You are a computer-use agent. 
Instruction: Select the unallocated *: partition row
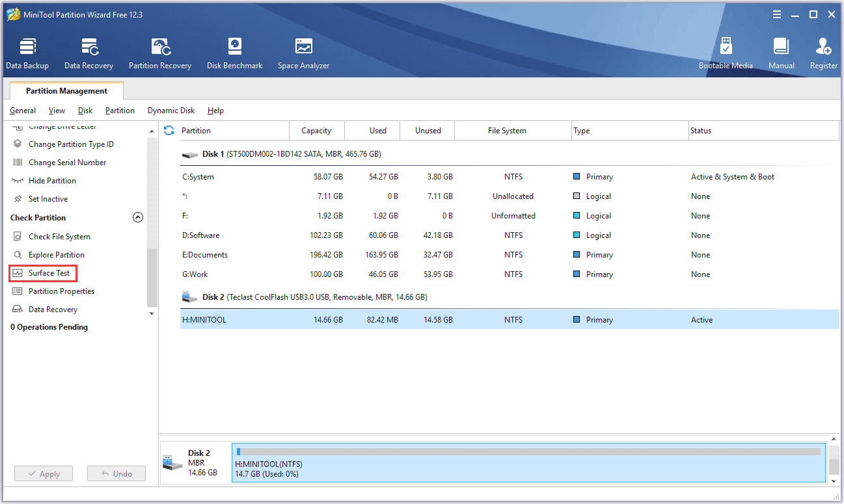pos(510,196)
